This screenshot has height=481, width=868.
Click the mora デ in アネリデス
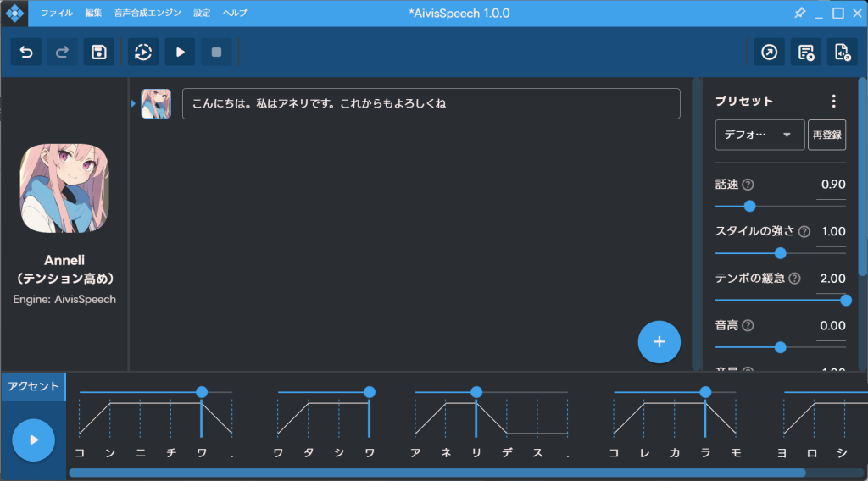(x=507, y=453)
